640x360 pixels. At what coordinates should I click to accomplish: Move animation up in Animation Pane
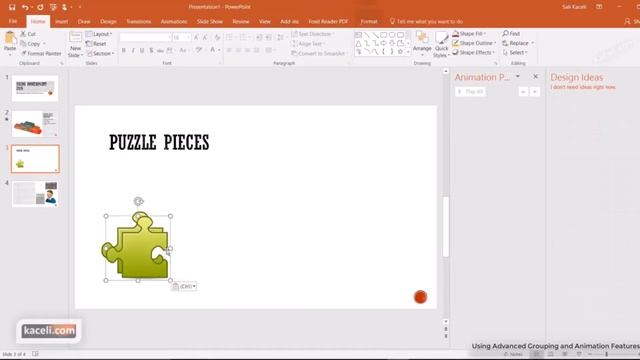(523, 92)
